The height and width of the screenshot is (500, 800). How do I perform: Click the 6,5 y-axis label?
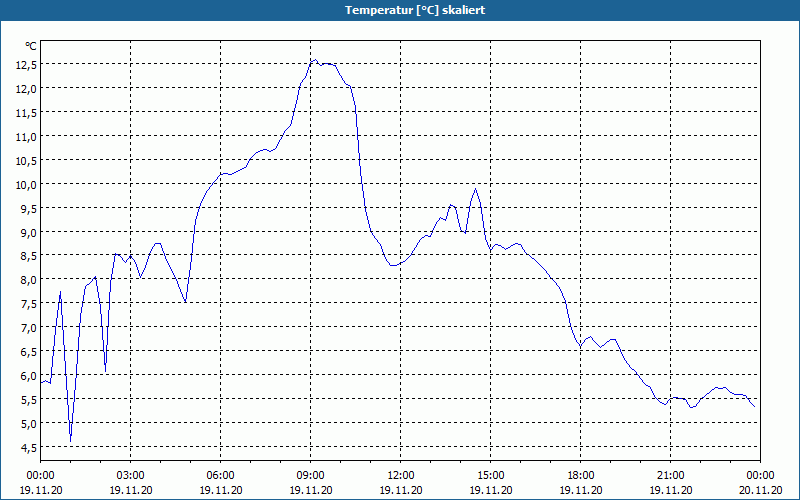click(x=29, y=352)
